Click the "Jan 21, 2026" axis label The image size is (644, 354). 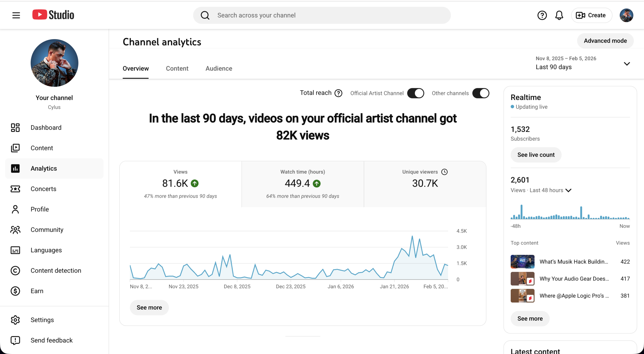(394, 286)
